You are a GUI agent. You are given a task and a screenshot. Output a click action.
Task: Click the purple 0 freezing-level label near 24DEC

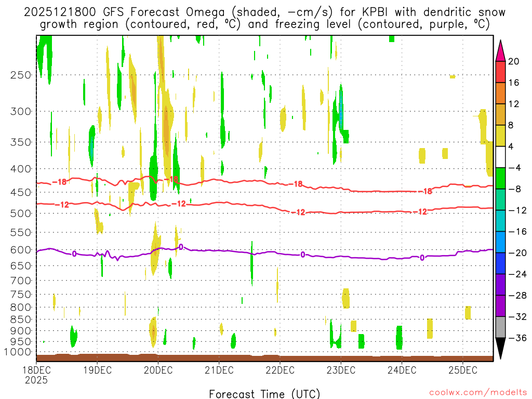pyautogui.click(x=422, y=258)
